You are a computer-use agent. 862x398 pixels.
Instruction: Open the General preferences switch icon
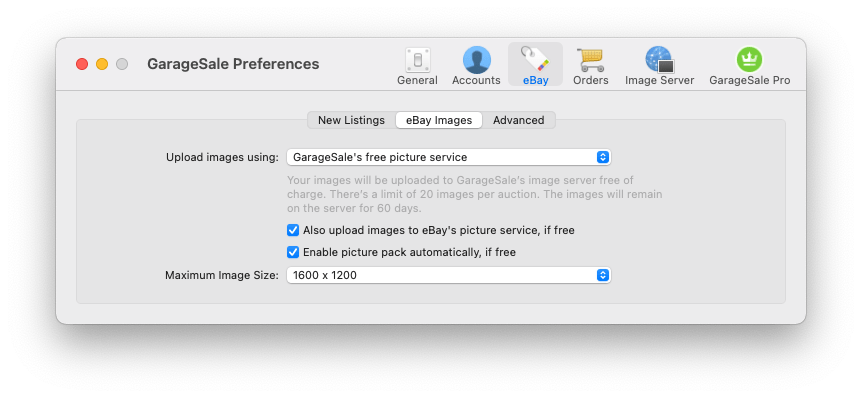coord(417,60)
